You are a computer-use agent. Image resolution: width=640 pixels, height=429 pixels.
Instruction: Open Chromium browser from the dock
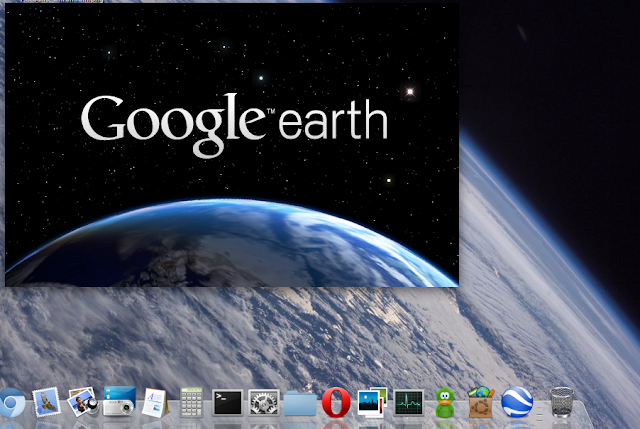click(11, 402)
